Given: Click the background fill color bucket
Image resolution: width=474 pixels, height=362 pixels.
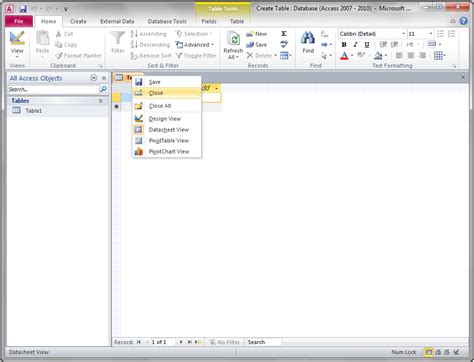Looking at the screenshot, I should pyautogui.click(x=378, y=56).
